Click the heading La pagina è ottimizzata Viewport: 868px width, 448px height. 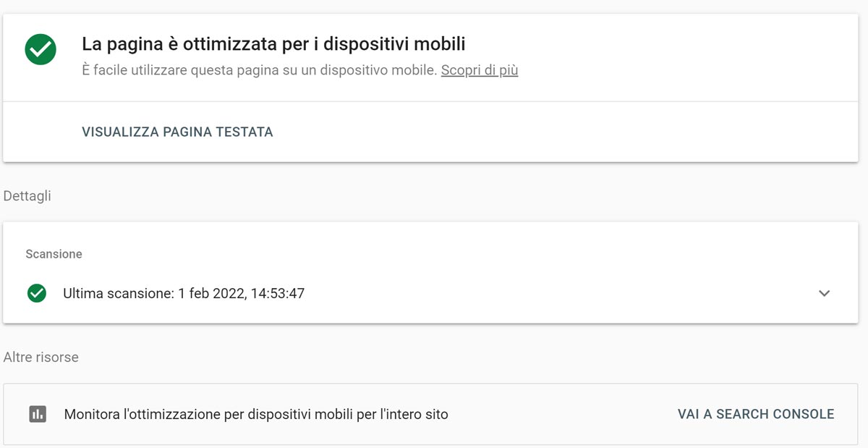click(x=273, y=44)
